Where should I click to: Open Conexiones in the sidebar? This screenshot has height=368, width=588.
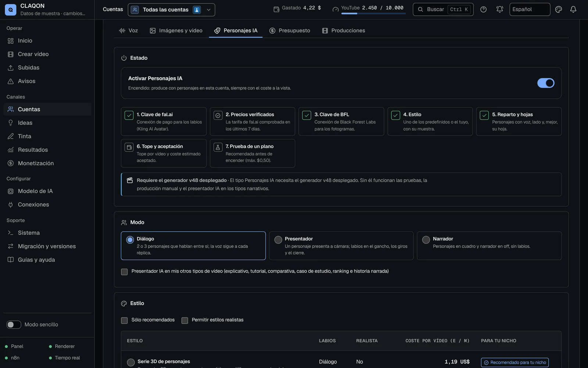coord(47,205)
